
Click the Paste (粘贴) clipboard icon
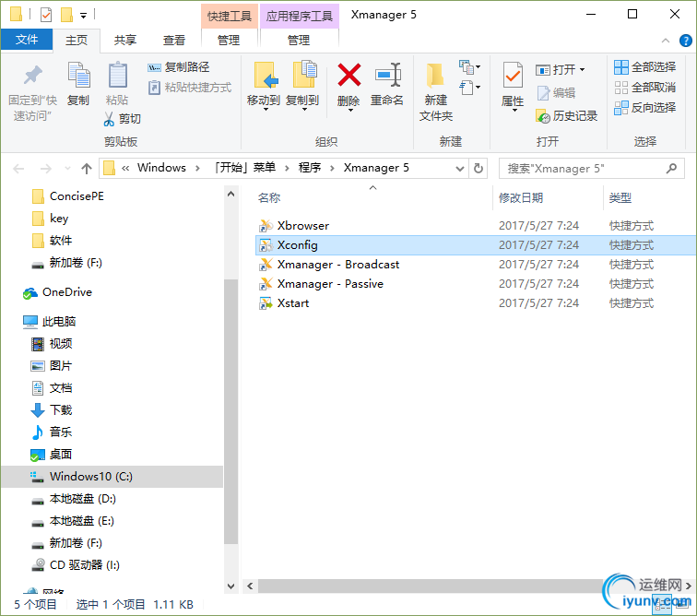pyautogui.click(x=117, y=75)
